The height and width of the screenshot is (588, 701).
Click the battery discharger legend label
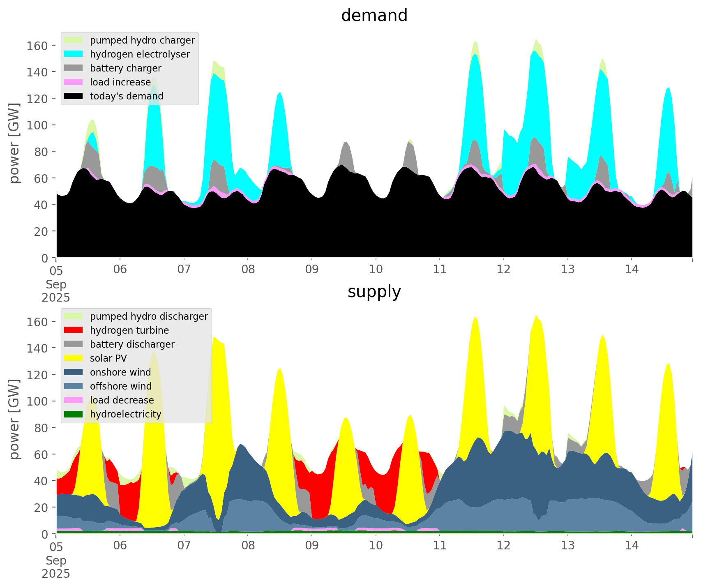tap(132, 344)
